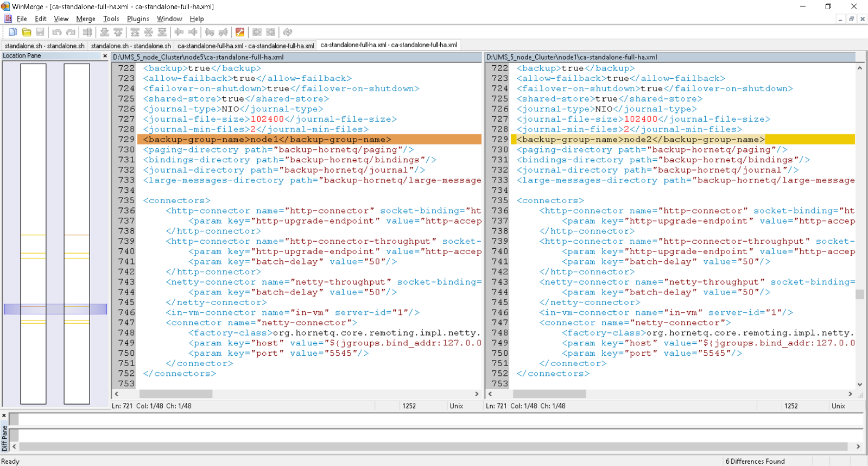Open the View menu
This screenshot has height=466, width=868.
(x=61, y=18)
